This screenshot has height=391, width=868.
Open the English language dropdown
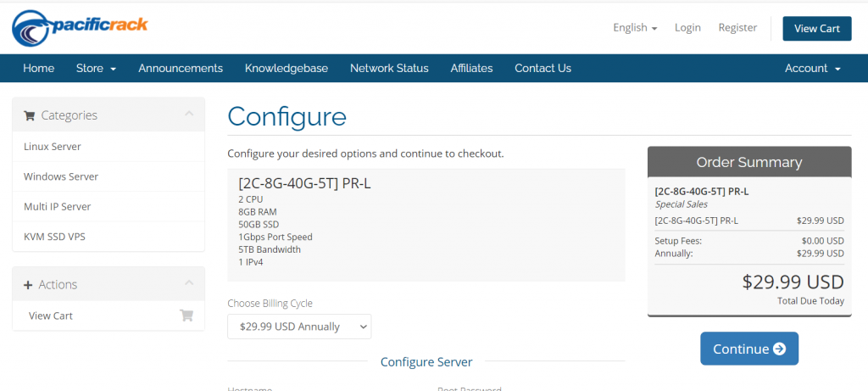tap(635, 28)
